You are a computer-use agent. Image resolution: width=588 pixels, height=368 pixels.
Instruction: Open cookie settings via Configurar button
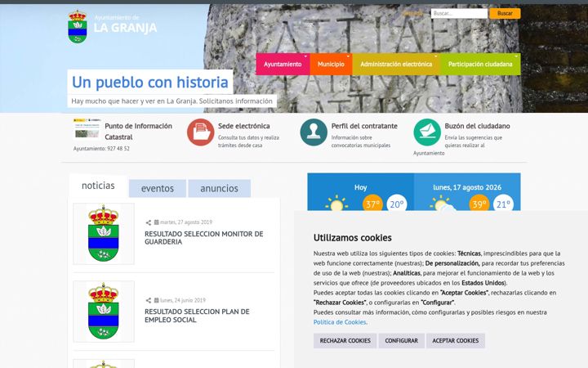pos(401,340)
